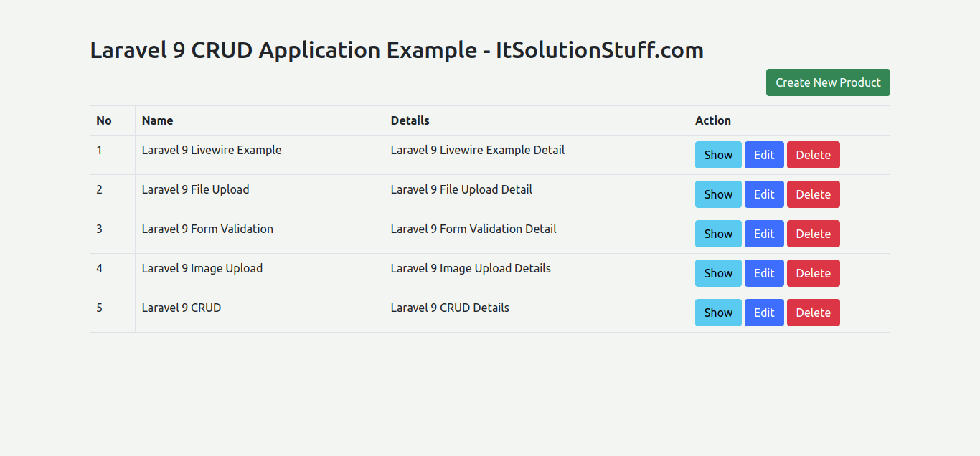Click the page title heading text

coord(396,50)
